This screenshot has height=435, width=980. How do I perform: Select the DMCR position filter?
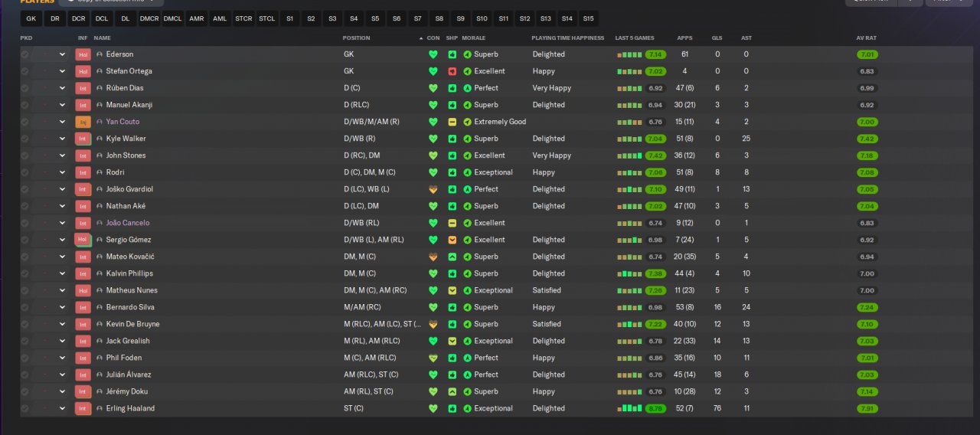[x=149, y=18]
